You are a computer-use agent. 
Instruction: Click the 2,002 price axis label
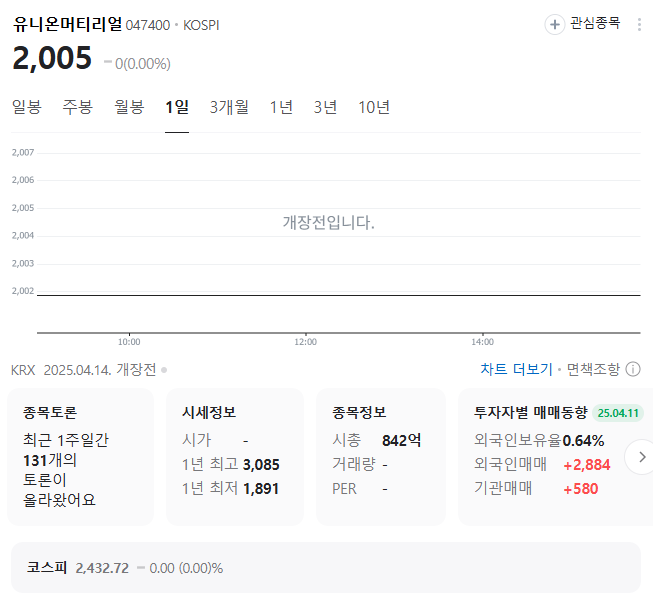[x=23, y=291]
